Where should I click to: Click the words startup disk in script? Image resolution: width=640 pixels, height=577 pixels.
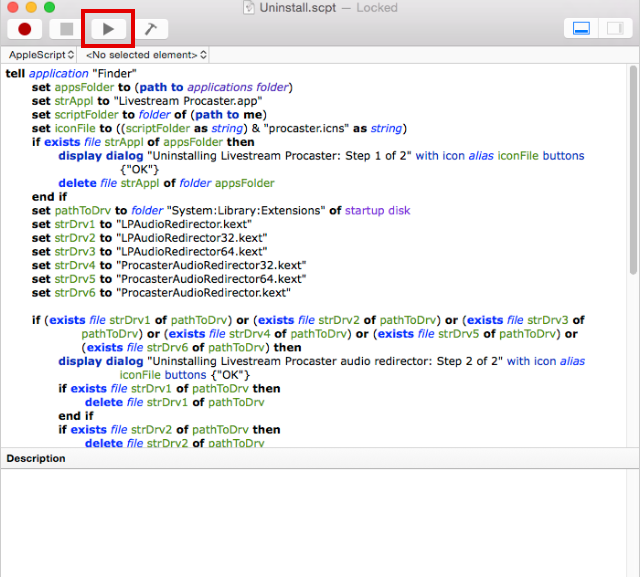[378, 211]
